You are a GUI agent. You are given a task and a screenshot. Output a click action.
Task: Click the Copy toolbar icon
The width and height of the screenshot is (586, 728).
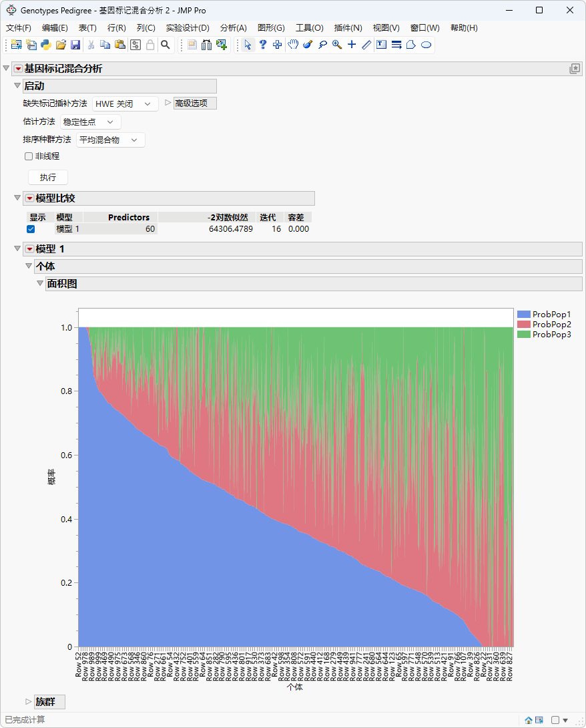coord(105,45)
